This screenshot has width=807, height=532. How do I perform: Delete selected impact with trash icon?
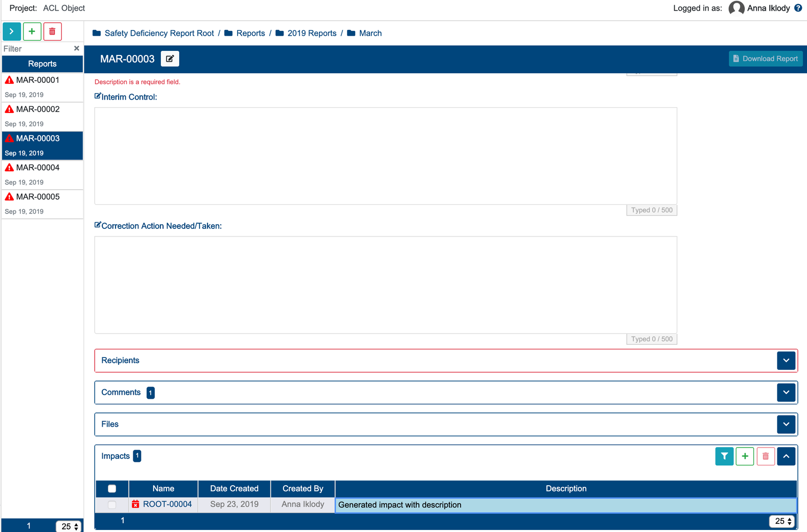pyautogui.click(x=766, y=456)
